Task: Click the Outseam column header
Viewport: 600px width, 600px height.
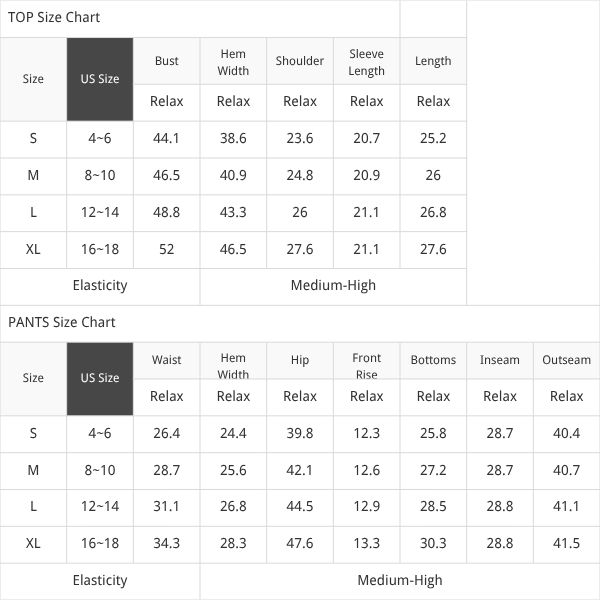Action: pyautogui.click(x=566, y=360)
